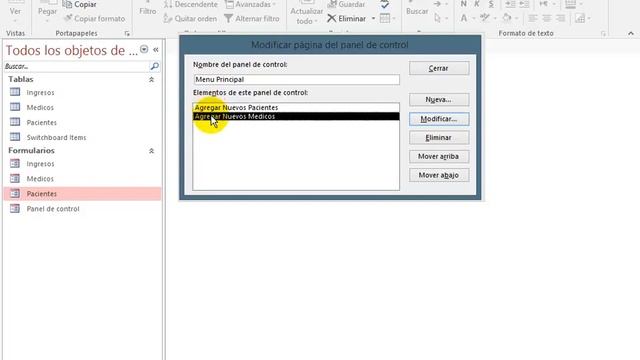The height and width of the screenshot is (360, 640).
Task: Click the Eliminar X icon in ribbon
Action: (x=331, y=19)
